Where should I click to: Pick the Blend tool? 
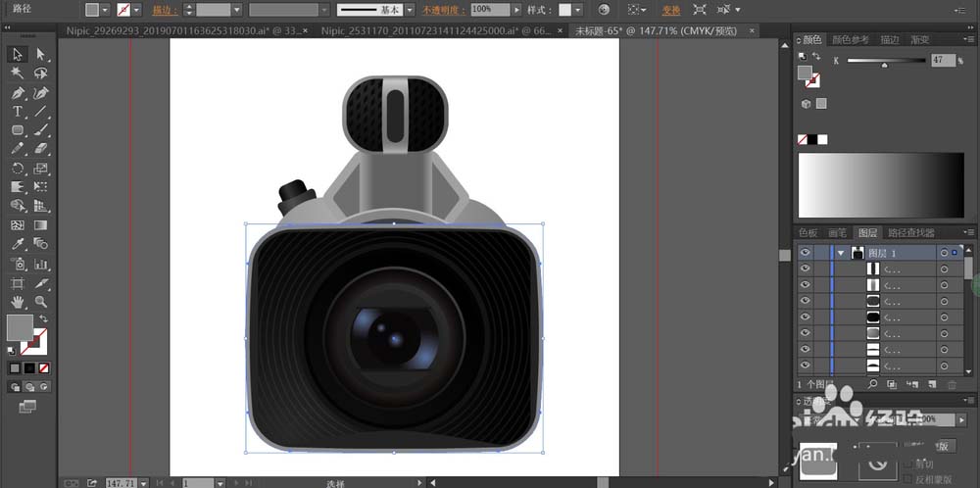point(41,244)
